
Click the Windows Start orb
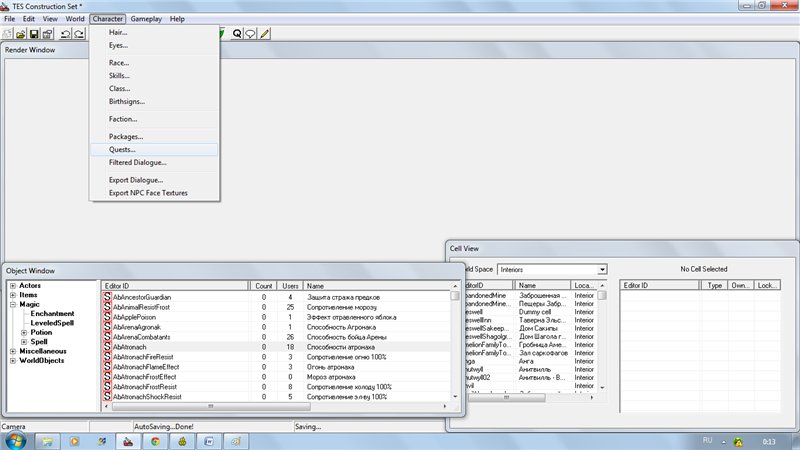click(15, 441)
